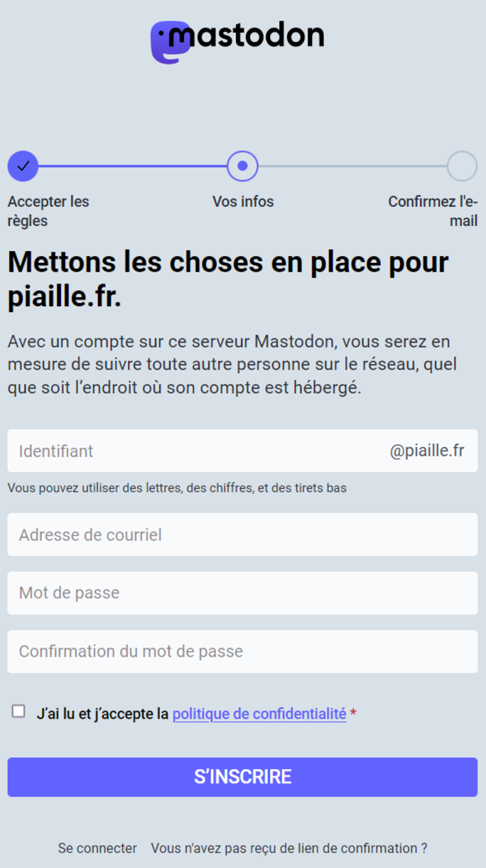Click the empty final step circle
The image size is (486, 868).
pos(462,166)
